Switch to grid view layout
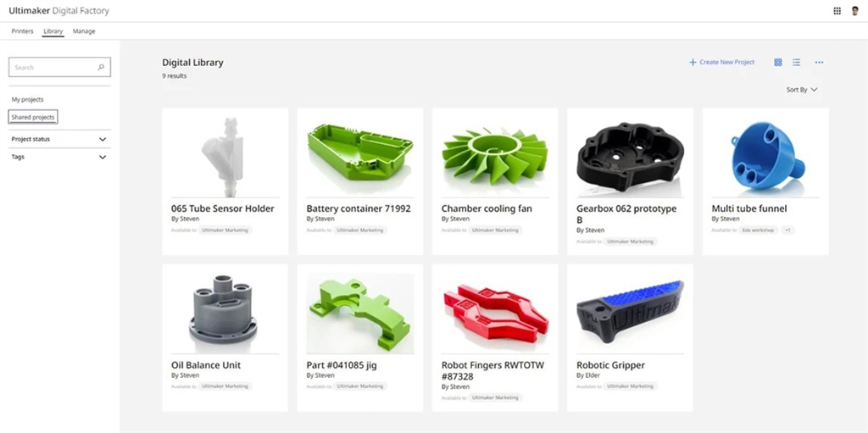The height and width of the screenshot is (433, 868). pyautogui.click(x=778, y=63)
